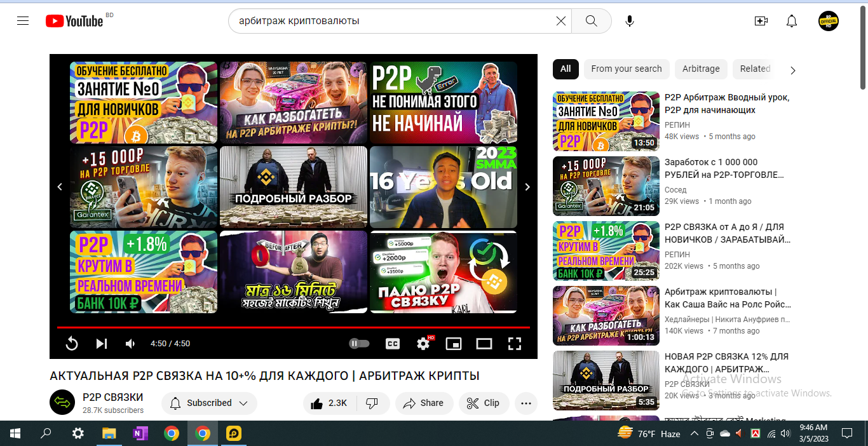Image resolution: width=868 pixels, height=446 pixels.
Task: Open endscreen video НЕ ПОНИМАЯ ЭТОГО НЕ НАЧИНАЙ
Action: pos(444,102)
